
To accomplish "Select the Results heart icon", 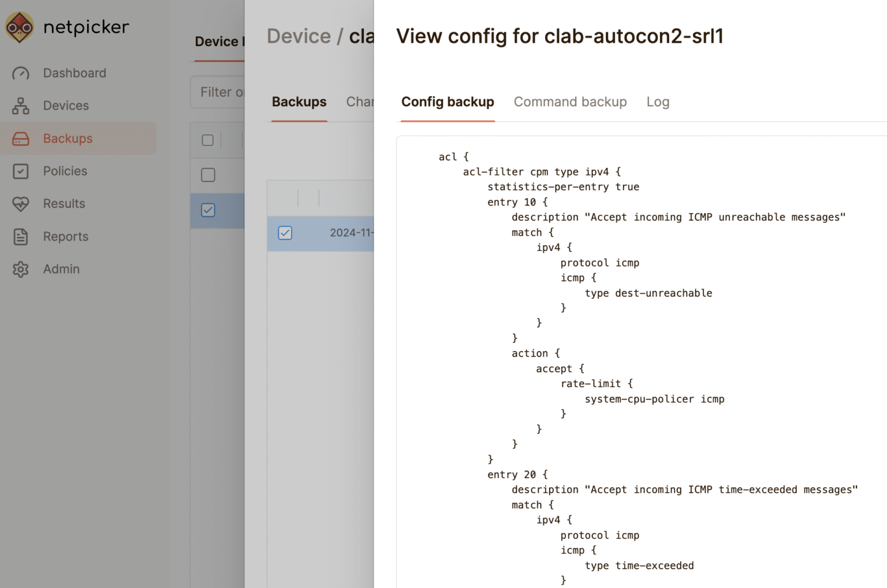I will (x=21, y=204).
